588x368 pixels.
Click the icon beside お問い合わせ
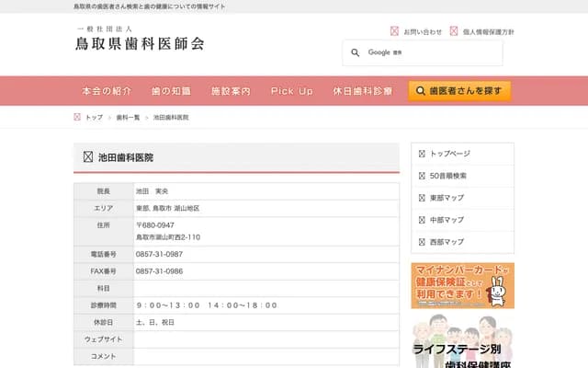point(395,31)
